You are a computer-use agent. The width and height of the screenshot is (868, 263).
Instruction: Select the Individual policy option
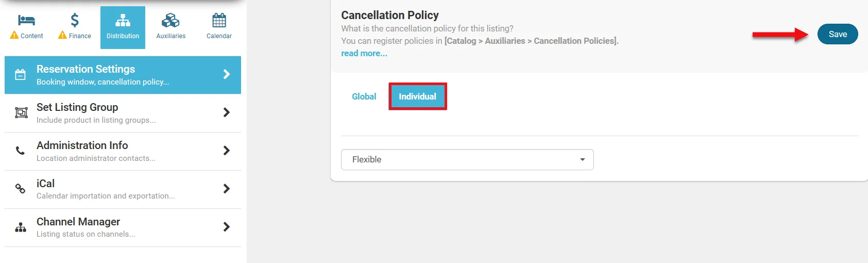(417, 96)
